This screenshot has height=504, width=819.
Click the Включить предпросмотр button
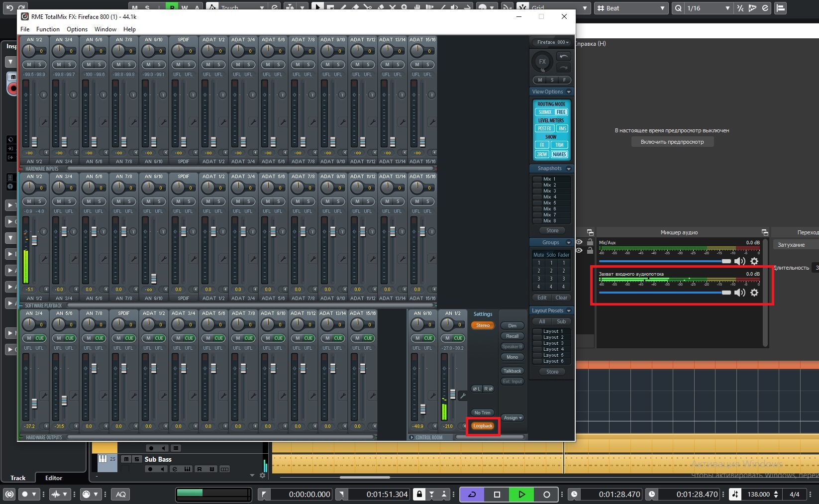[x=672, y=142]
